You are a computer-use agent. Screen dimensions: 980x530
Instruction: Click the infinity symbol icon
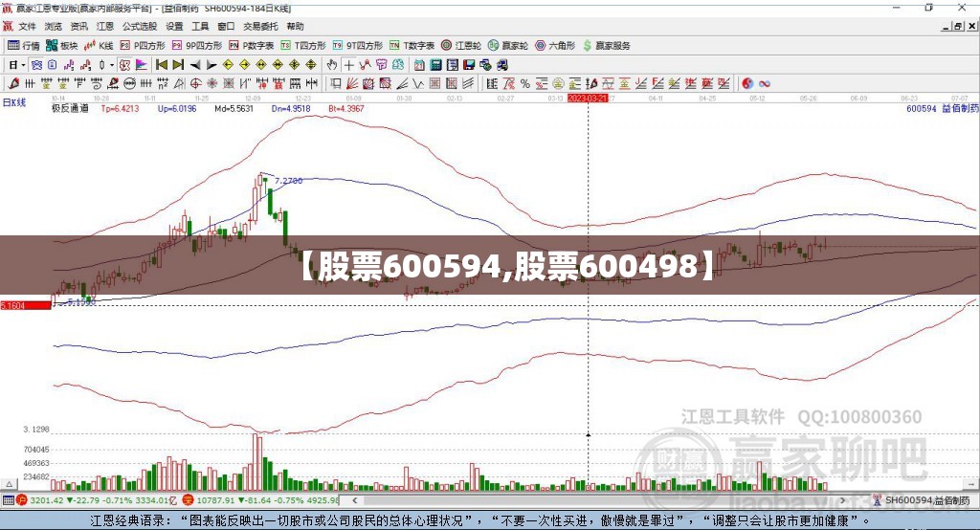(x=765, y=84)
